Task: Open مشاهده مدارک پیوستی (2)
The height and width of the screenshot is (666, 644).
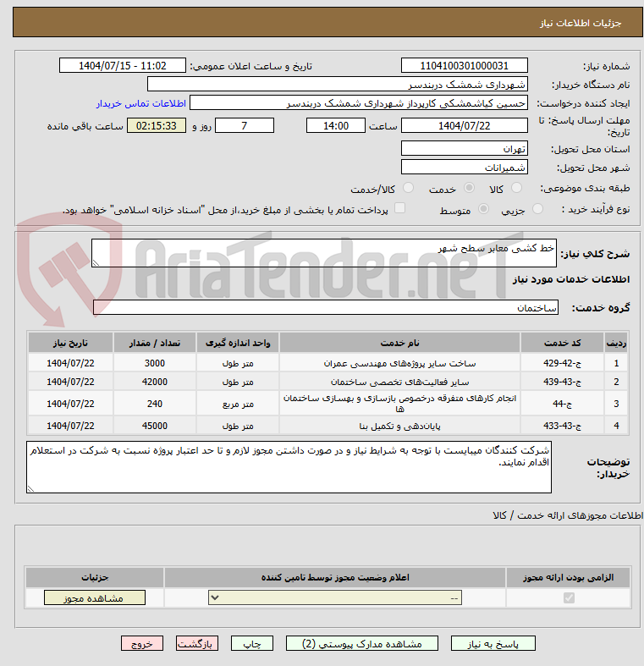Action: (362, 644)
